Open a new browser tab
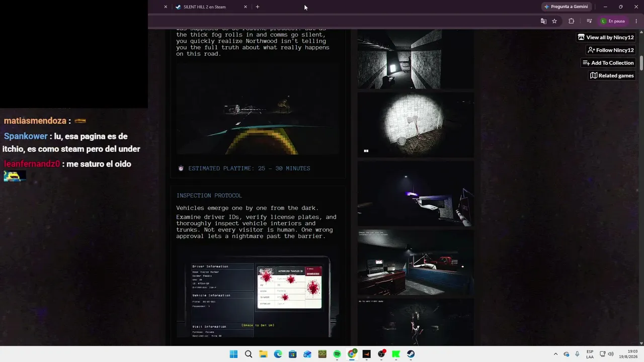Image resolution: width=644 pixels, height=362 pixels. [x=258, y=7]
